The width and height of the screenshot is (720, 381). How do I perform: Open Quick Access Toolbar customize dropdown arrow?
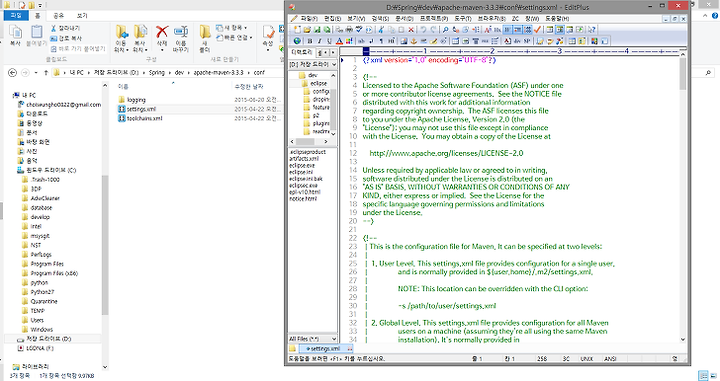click(40, 6)
